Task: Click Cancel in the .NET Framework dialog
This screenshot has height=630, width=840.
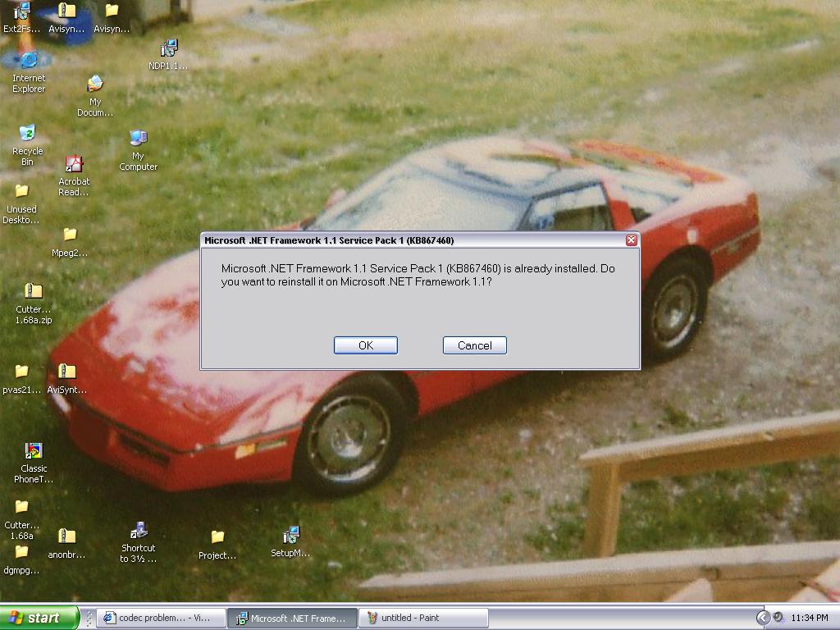Action: (x=475, y=345)
